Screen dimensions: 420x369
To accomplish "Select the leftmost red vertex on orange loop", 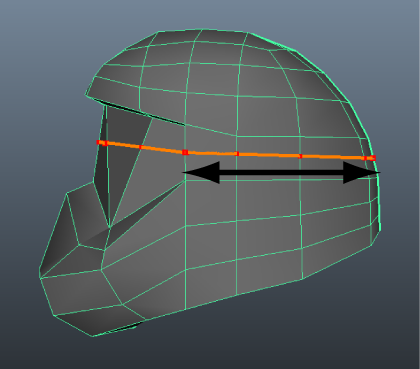I will (98, 142).
